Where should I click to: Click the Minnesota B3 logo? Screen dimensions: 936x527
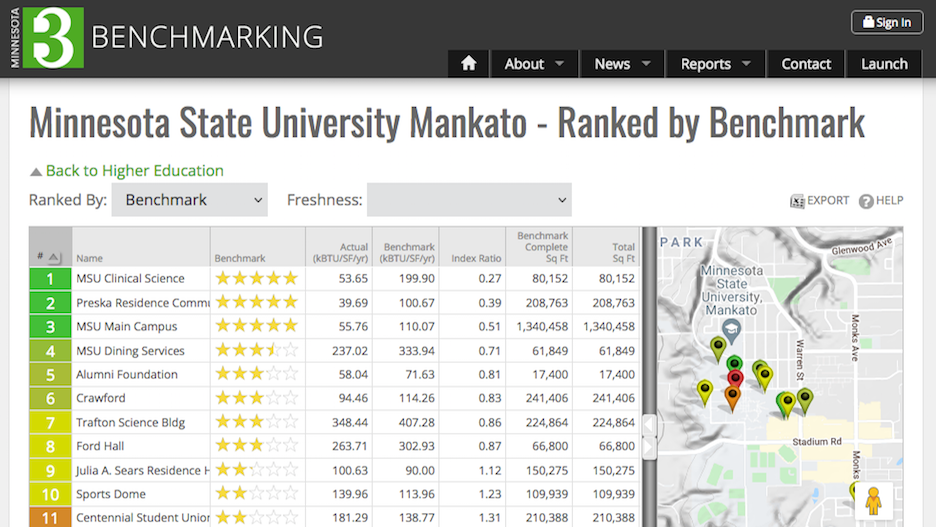click(46, 38)
